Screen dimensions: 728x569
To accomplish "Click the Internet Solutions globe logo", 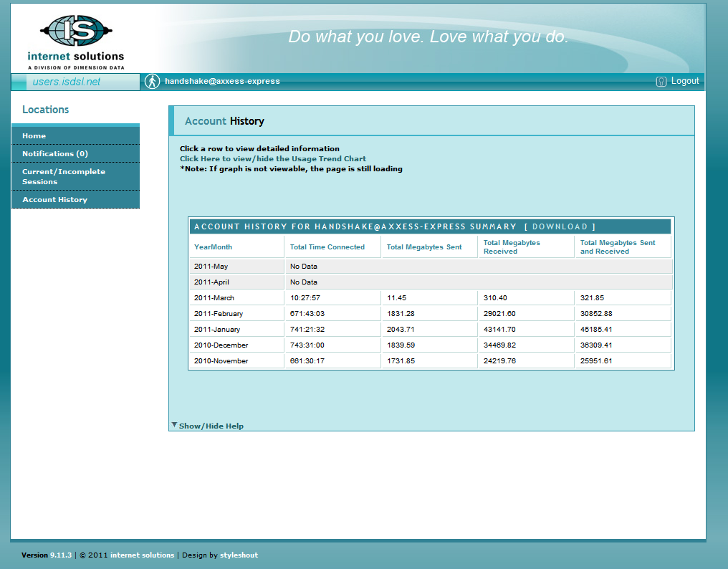I will [x=77, y=32].
